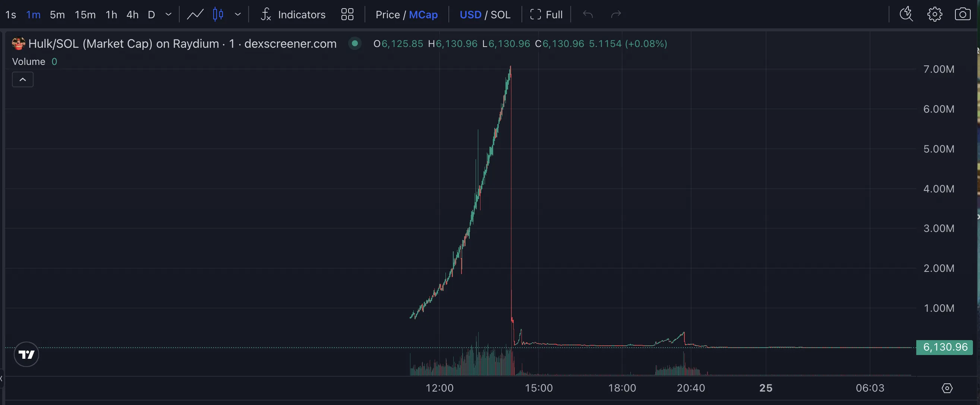Switch display to MCap mode

[423, 15]
